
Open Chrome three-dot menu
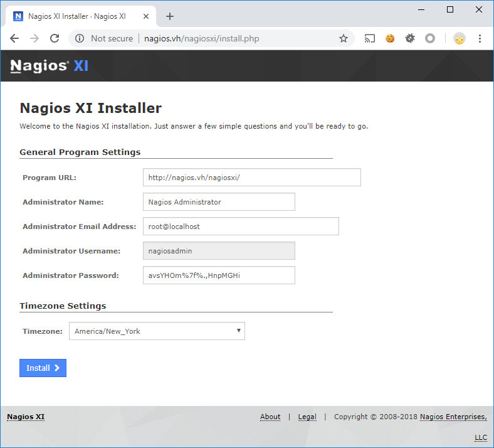coord(480,38)
